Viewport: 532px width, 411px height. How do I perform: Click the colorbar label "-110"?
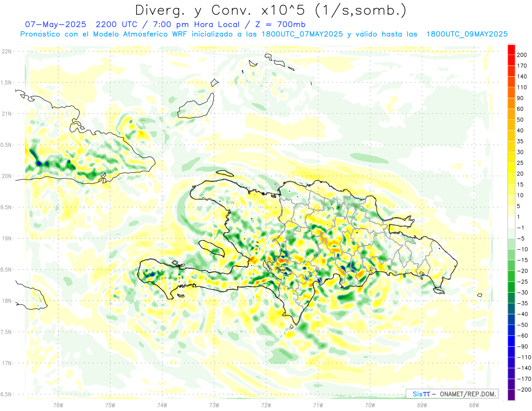coord(524,357)
